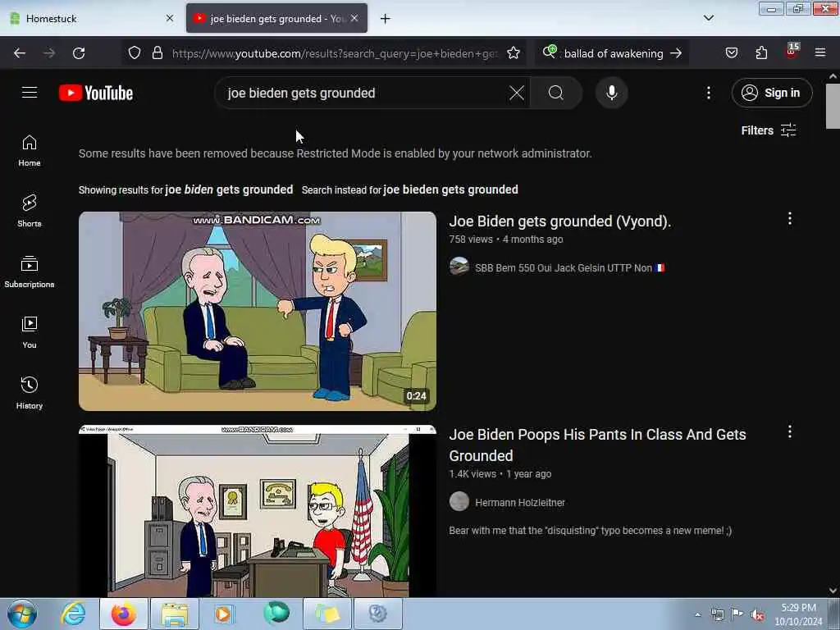This screenshot has height=630, width=840.
Task: Open the Firefox extensions puzzle icon
Action: (x=761, y=53)
